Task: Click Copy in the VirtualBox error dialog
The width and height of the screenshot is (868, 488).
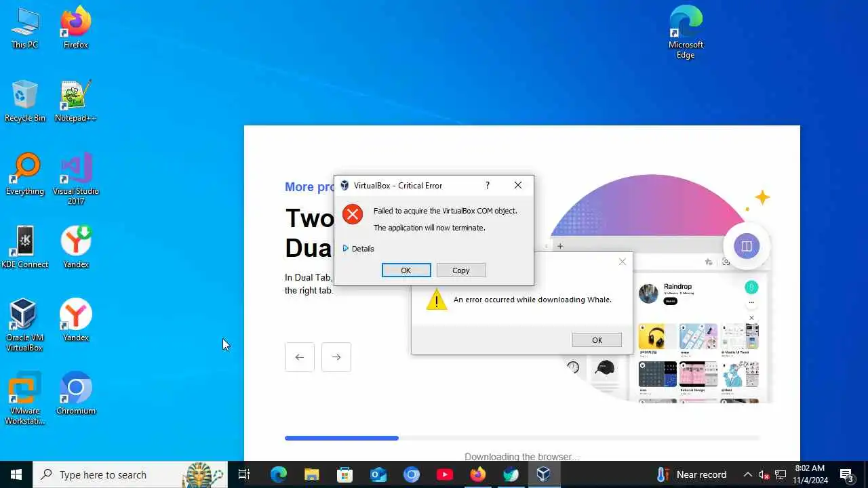Action: tap(460, 270)
